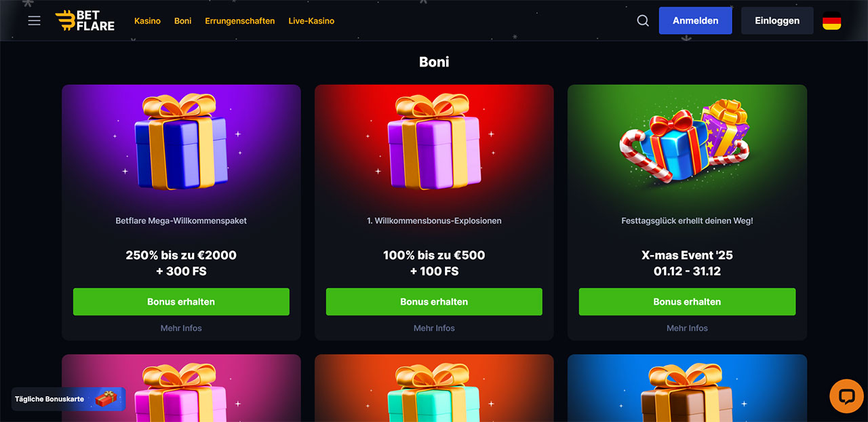Click the Anmelden button

click(695, 20)
